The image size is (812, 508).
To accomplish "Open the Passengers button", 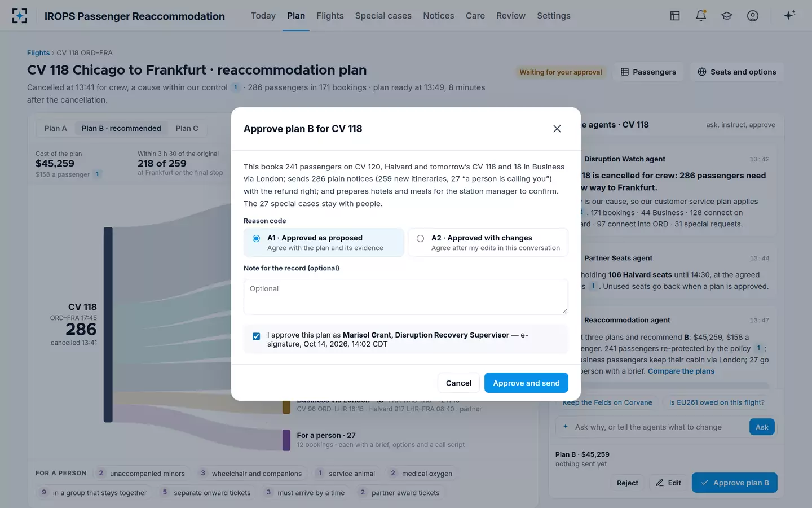I will click(x=648, y=72).
